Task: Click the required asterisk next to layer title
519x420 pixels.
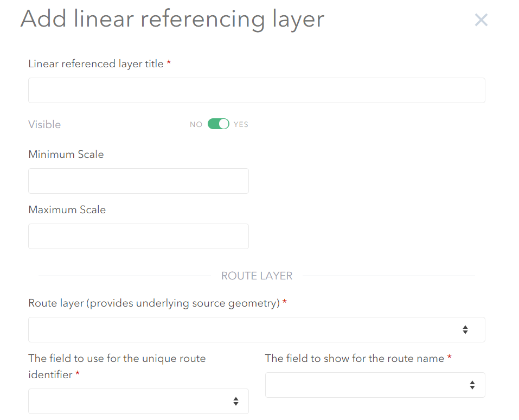Action: (x=169, y=63)
